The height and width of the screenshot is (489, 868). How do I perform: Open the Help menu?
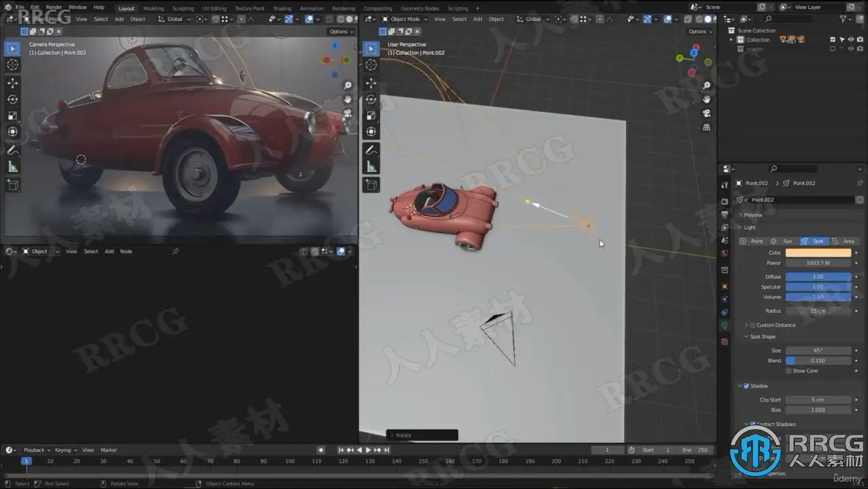pos(99,7)
